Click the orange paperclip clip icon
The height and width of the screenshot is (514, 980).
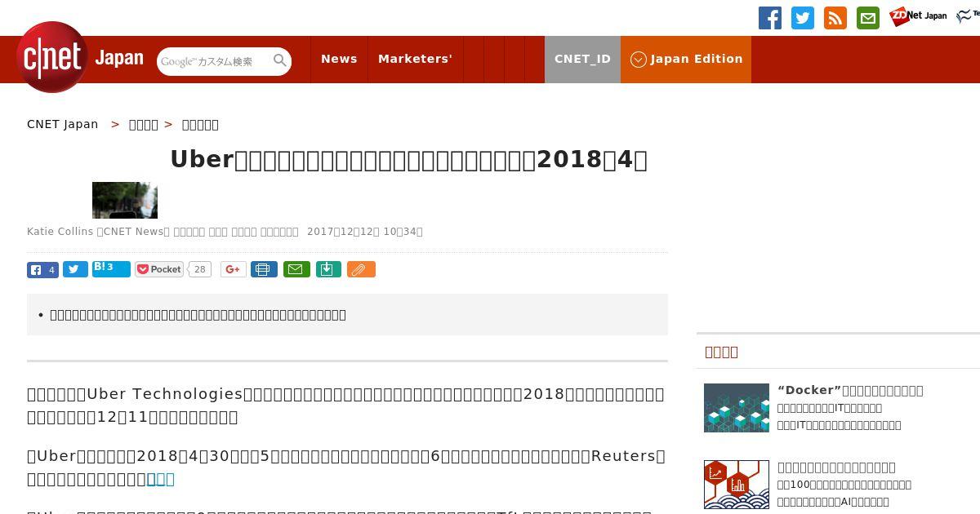point(361,269)
